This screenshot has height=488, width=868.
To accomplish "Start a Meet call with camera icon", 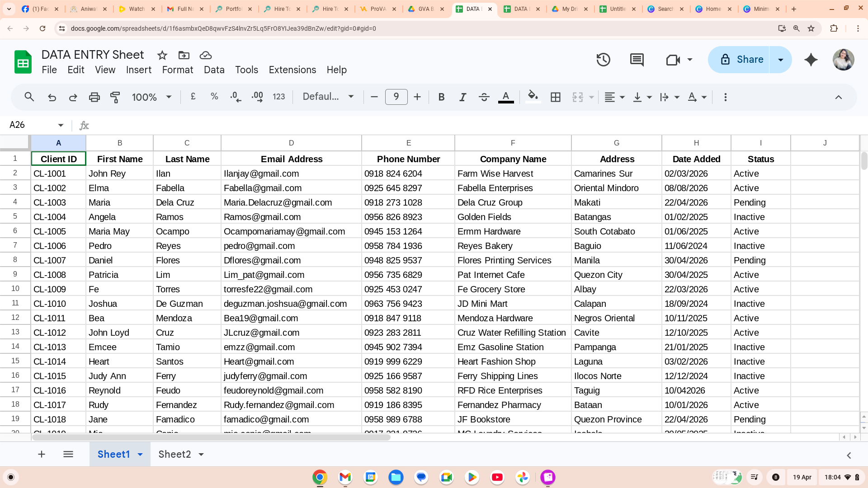I will pyautogui.click(x=673, y=60).
